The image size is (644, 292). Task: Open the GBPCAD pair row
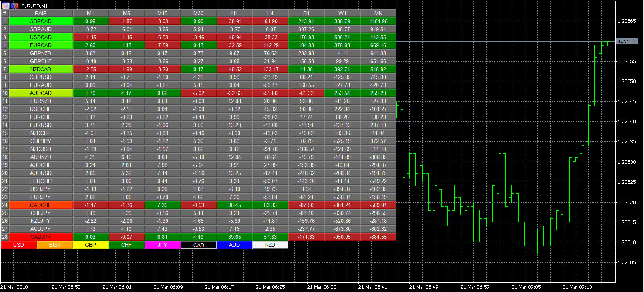pyautogui.click(x=41, y=21)
